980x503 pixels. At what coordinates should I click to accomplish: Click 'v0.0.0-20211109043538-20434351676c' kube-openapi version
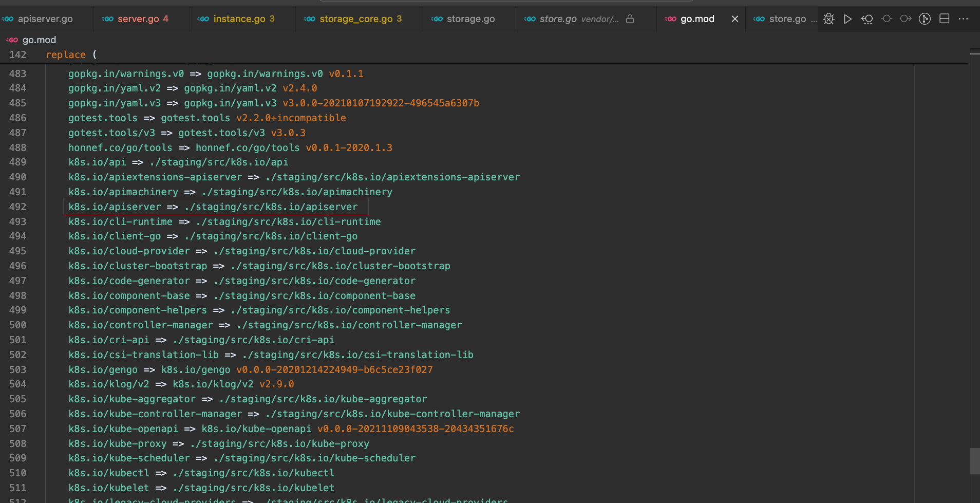pos(416,429)
